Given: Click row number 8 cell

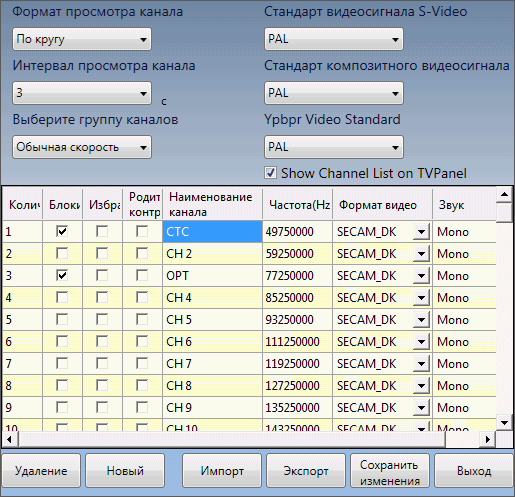Looking at the screenshot, I should [x=22, y=386].
